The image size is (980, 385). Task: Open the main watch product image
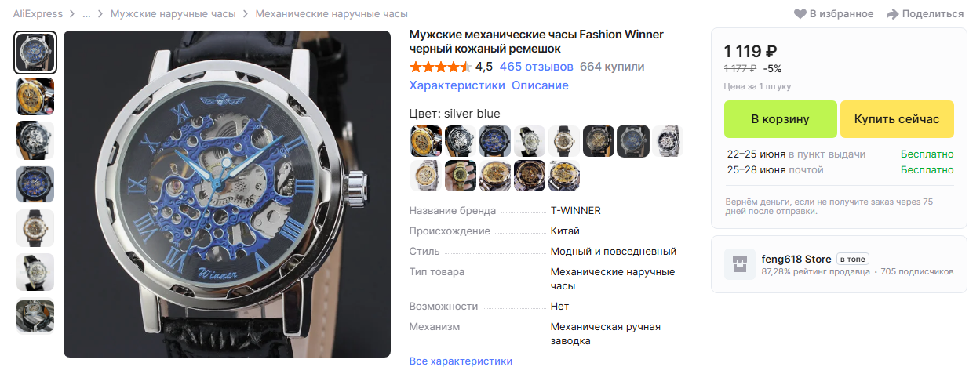click(227, 194)
